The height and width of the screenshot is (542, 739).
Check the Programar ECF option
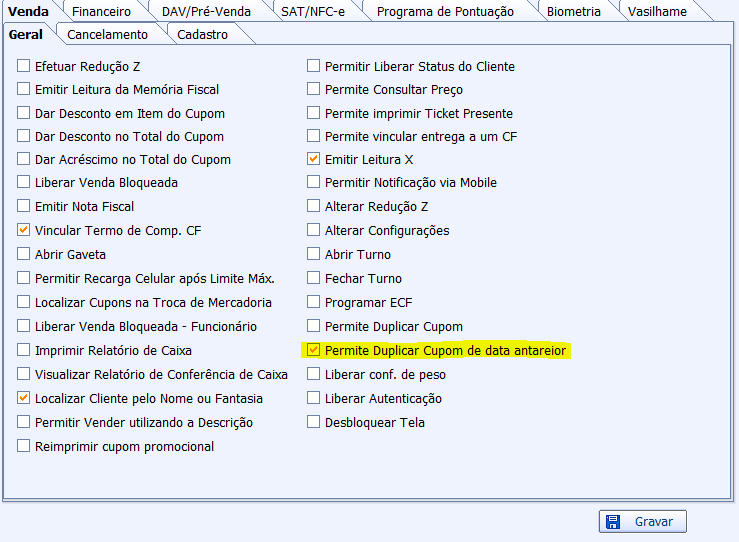point(314,303)
